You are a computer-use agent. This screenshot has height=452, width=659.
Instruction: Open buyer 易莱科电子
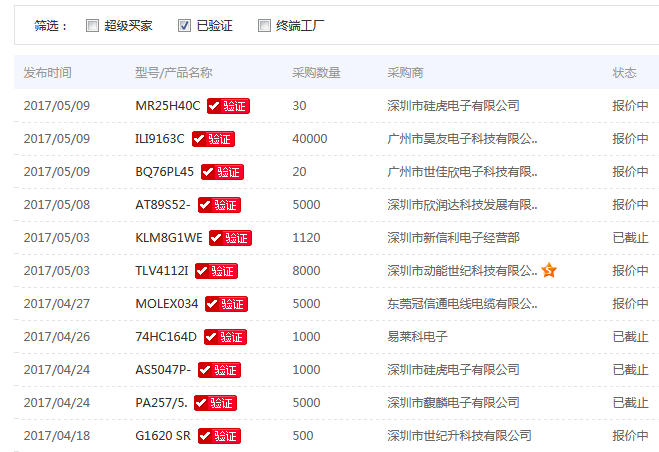(417, 337)
